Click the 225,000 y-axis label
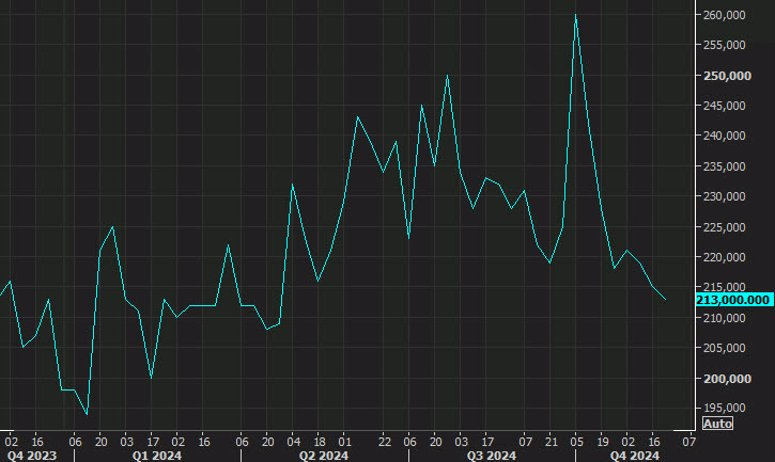Screen dimensions: 775x462 [x=724, y=227]
